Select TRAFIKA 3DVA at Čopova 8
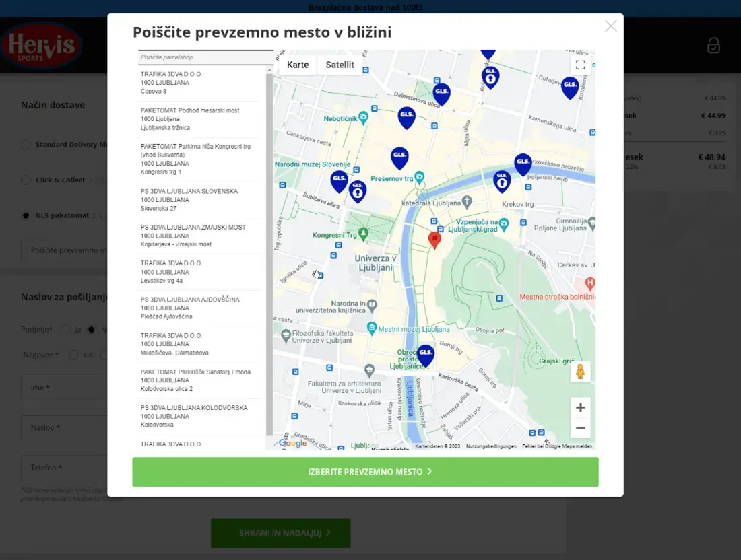The width and height of the screenshot is (741, 560). (199, 83)
